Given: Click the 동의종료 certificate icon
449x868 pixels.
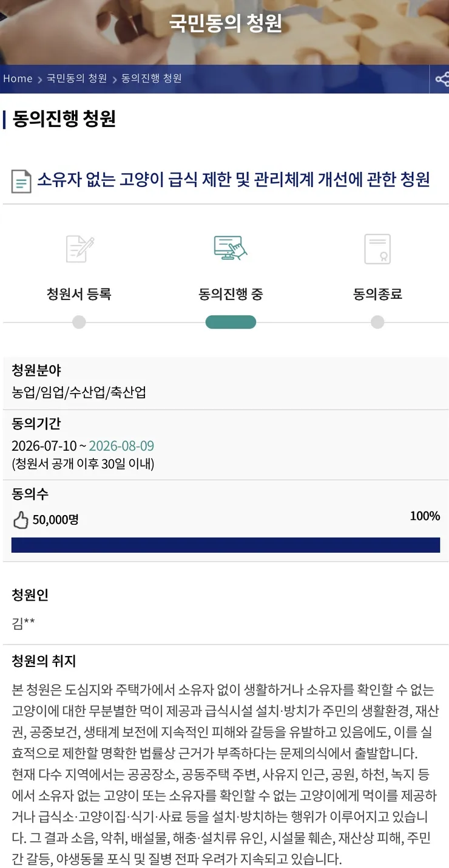Looking at the screenshot, I should (x=377, y=249).
